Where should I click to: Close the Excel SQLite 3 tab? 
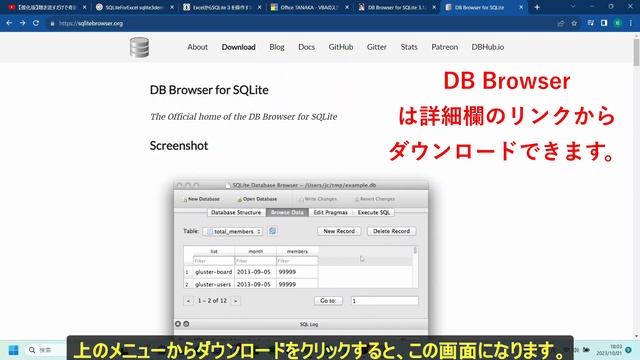(x=259, y=7)
